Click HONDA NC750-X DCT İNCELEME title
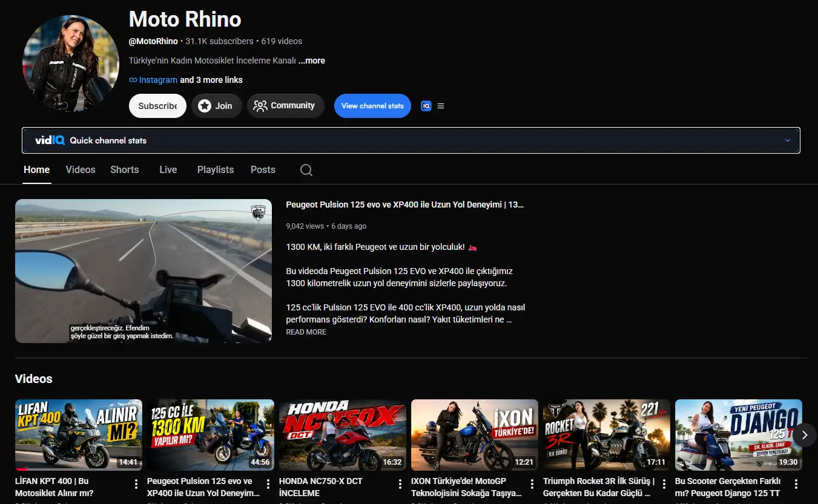The width and height of the screenshot is (818, 504). pyautogui.click(x=321, y=487)
